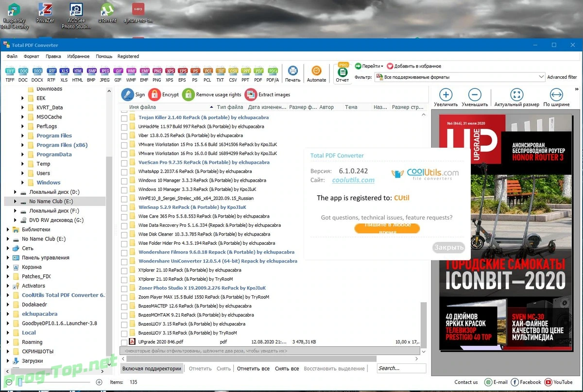Zoom in preview with Увеличить
Viewport: 583px width, 392px height.
point(446,98)
